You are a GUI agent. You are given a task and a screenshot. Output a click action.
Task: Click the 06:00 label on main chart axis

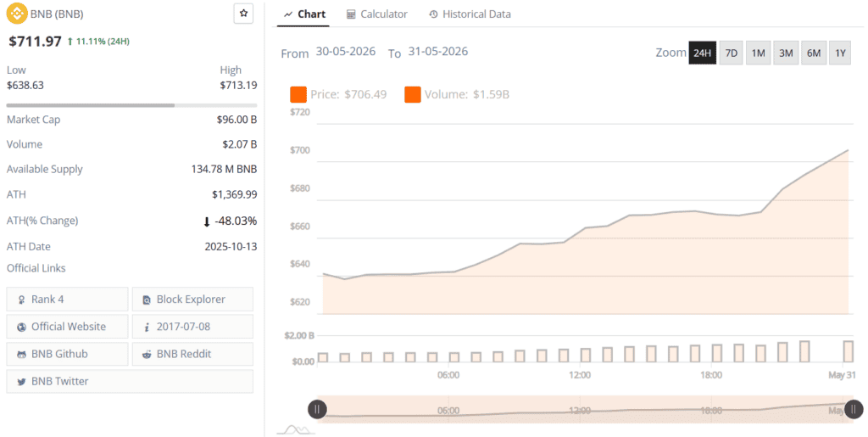point(448,376)
